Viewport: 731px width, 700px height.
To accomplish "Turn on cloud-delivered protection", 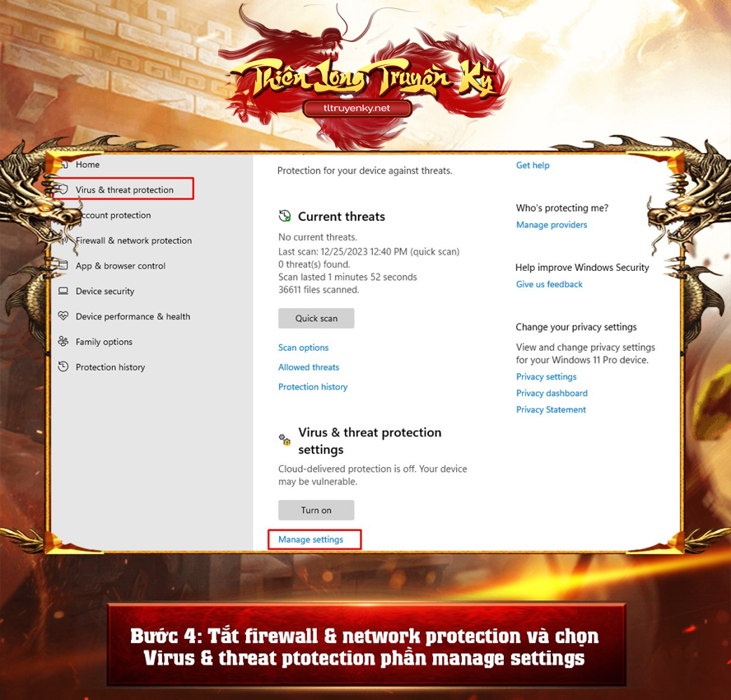I will [316, 511].
